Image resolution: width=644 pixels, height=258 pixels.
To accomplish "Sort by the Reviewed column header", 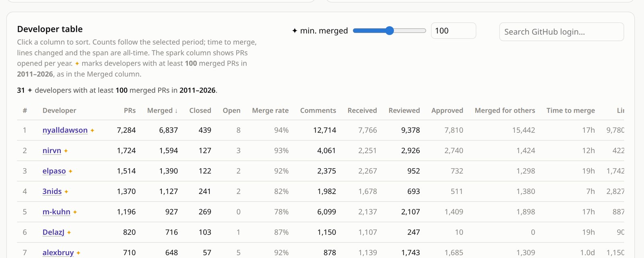I will [x=404, y=110].
